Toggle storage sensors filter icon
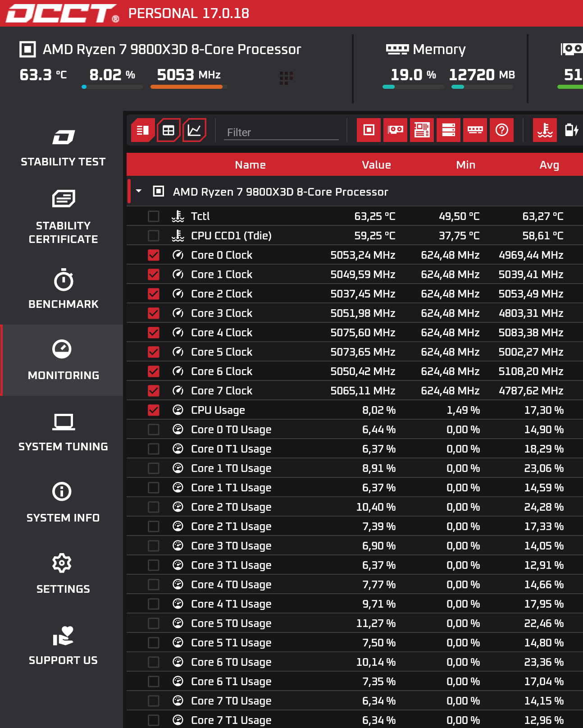 448,130
